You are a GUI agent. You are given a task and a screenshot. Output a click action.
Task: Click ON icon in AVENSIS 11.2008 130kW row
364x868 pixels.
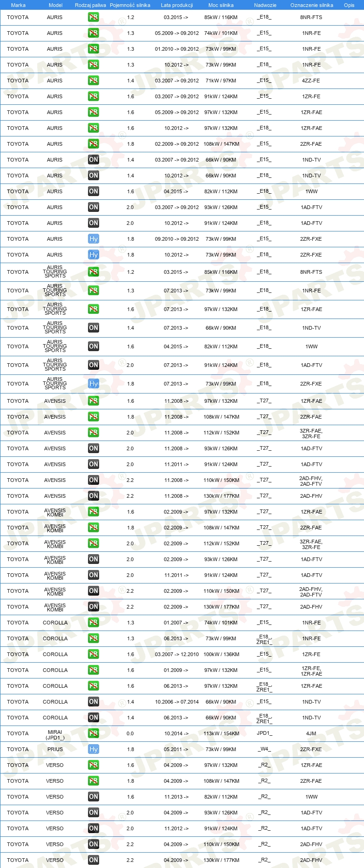pos(93,496)
